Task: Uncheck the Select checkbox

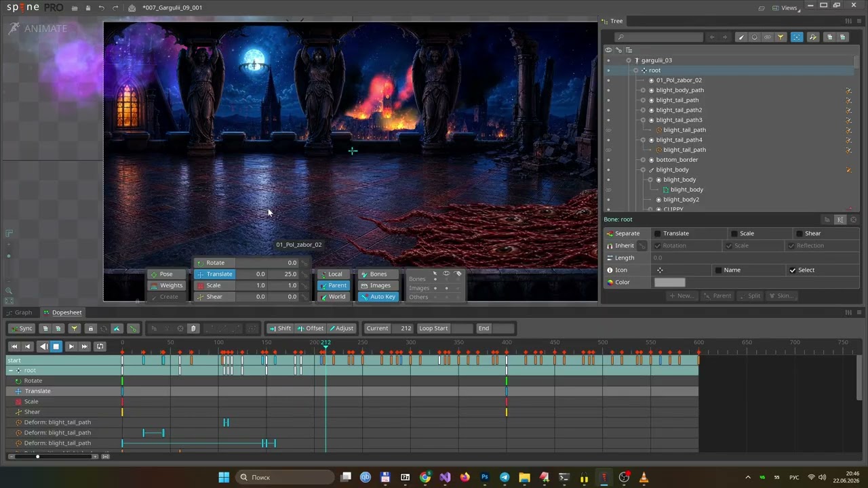Action: point(793,270)
